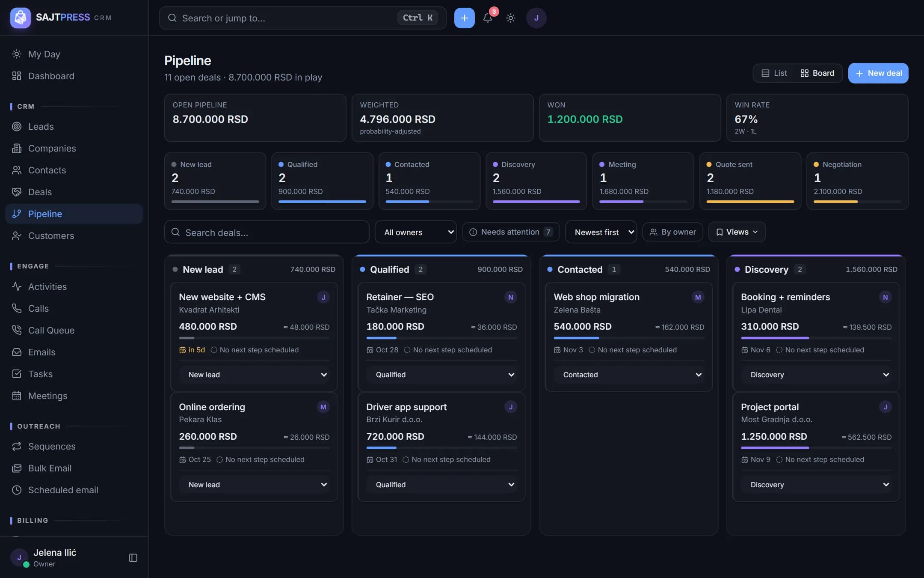Image resolution: width=924 pixels, height=578 pixels.
Task: Switch to Board view
Action: (x=817, y=73)
